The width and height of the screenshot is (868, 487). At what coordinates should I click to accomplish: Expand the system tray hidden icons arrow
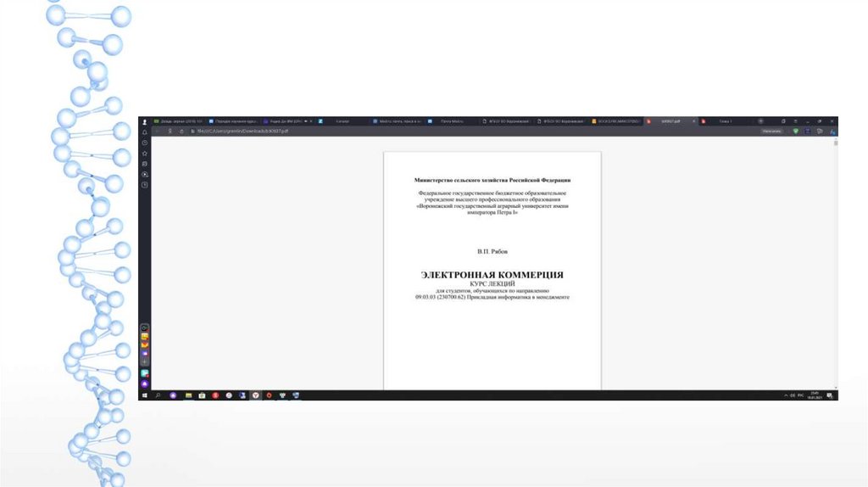tap(786, 395)
